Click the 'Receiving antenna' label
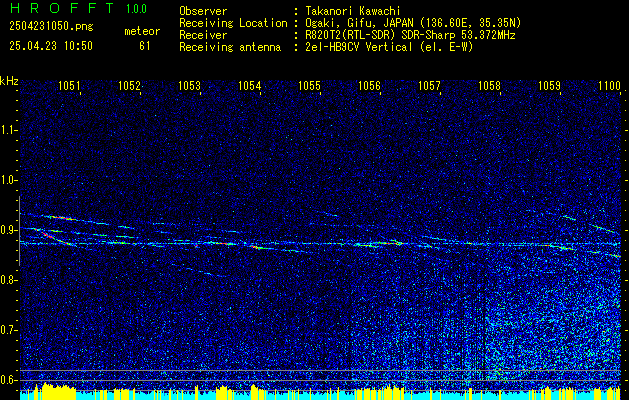Viewport: 629px width, 400px height. click(x=230, y=47)
